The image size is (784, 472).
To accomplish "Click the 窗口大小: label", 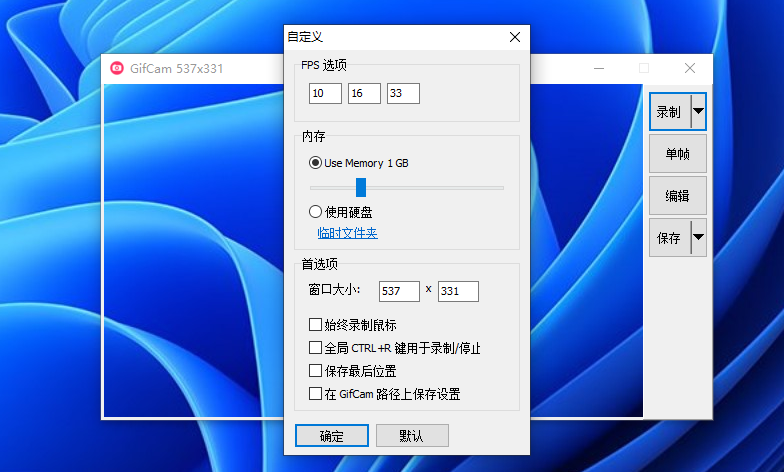I will 334,290.
